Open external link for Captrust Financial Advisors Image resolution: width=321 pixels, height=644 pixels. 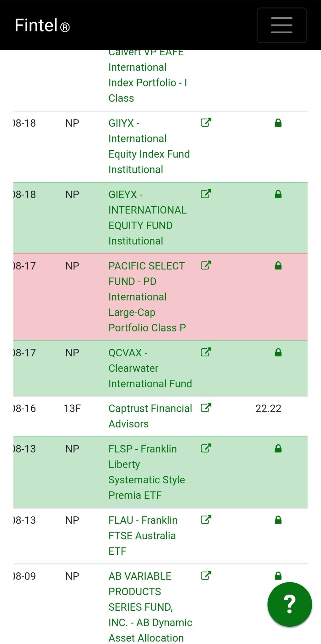[206, 408]
